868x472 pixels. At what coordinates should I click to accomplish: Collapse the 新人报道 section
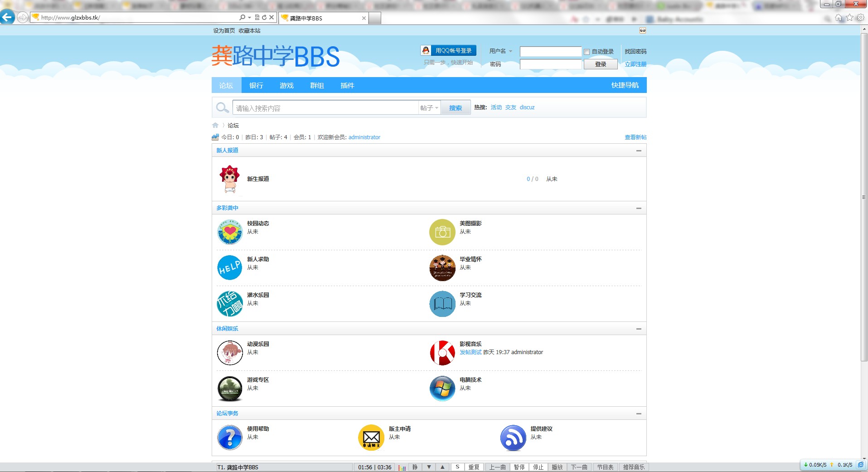[x=639, y=151]
